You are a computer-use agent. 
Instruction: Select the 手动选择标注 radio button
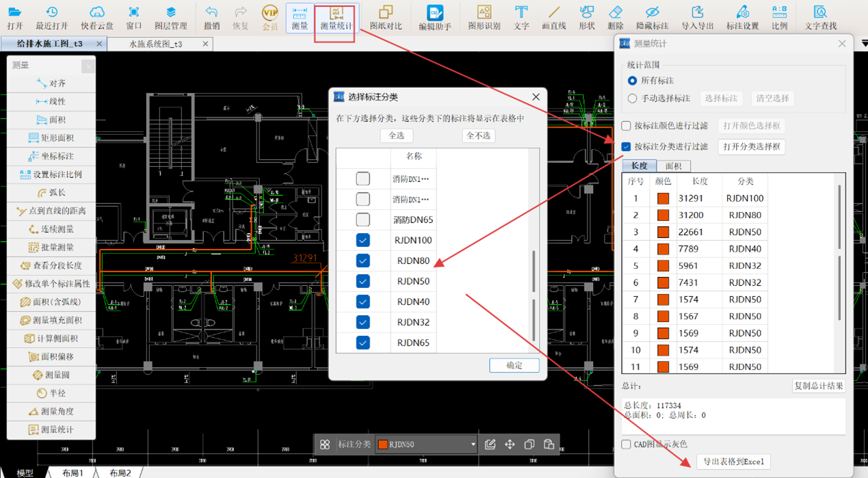[632, 98]
